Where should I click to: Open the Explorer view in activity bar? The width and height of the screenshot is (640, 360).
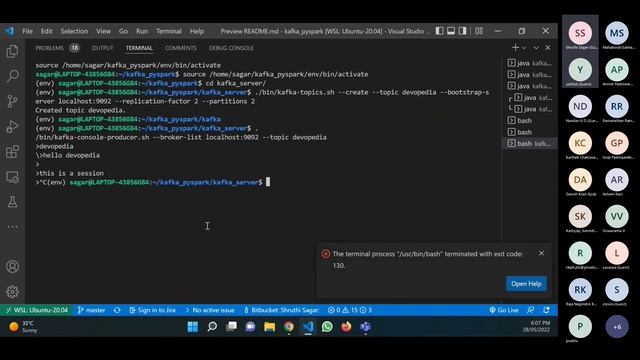click(12, 51)
